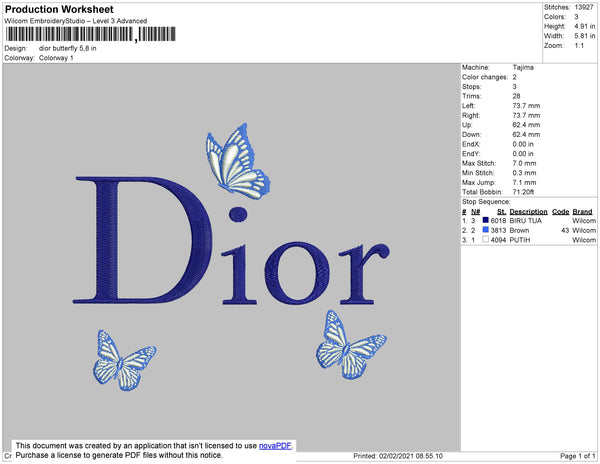Click the Code column header
The image size is (600, 464).
(x=561, y=212)
